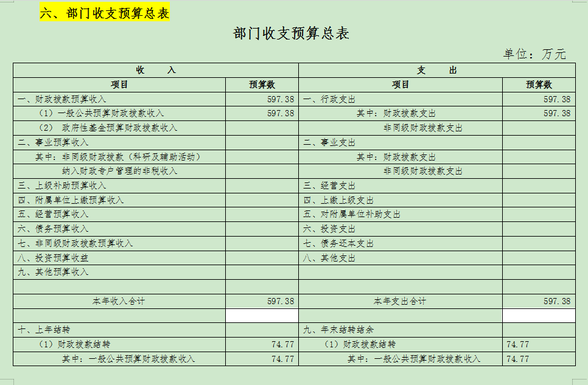Viewport: 588px width, 385px height.
Task: Select the 一、财政拨款预算收入 row label
Action: pos(62,99)
